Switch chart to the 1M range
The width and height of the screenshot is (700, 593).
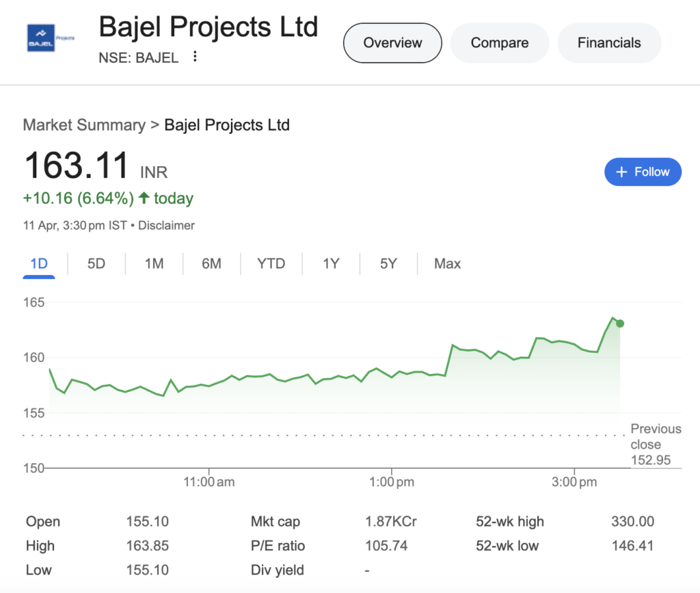[x=154, y=263]
